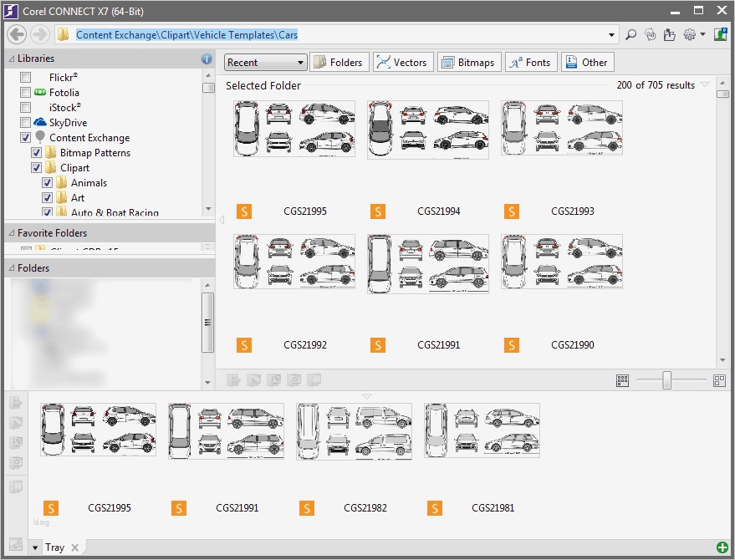The height and width of the screenshot is (560, 735).
Task: Collapse the Favorite Folders panel
Action: (12, 233)
